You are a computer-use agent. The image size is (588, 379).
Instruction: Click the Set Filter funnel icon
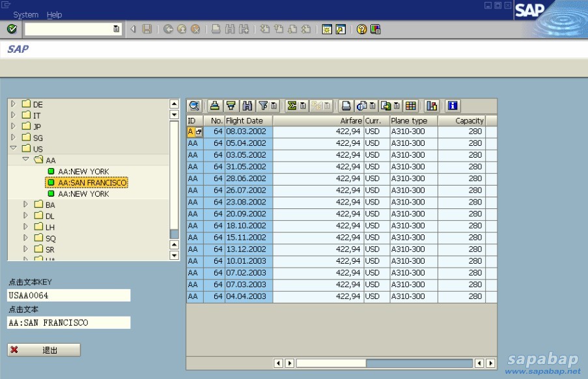264,105
